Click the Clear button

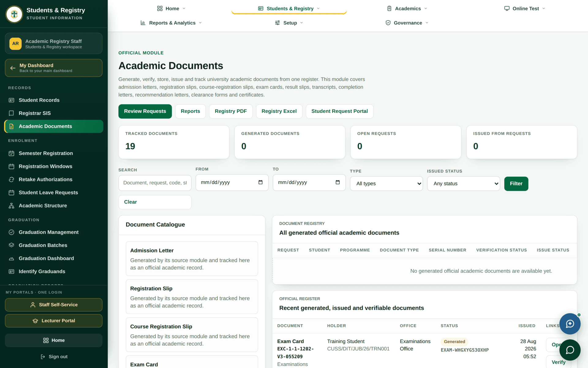155,202
